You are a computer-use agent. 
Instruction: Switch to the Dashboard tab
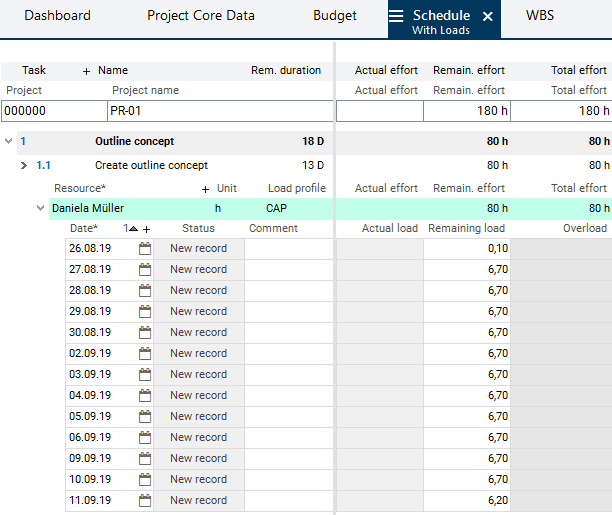(57, 16)
